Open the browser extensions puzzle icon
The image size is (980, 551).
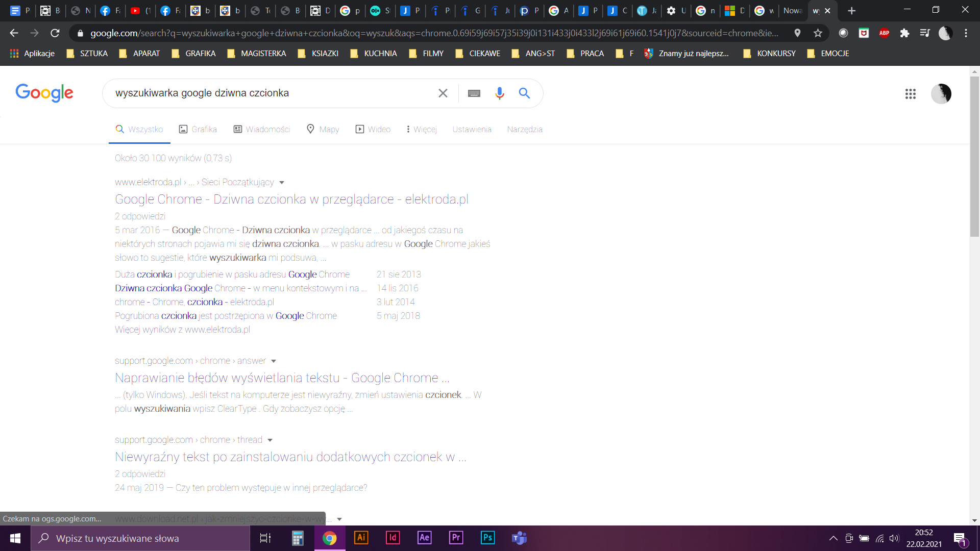905,33
